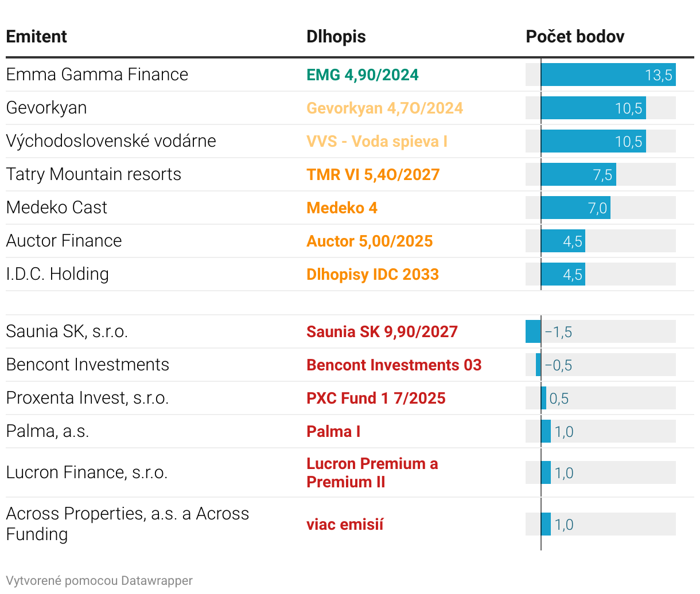Open the PXC Fund 1 7/2025 bond
Screen dimensions: 700x594
click(x=376, y=398)
